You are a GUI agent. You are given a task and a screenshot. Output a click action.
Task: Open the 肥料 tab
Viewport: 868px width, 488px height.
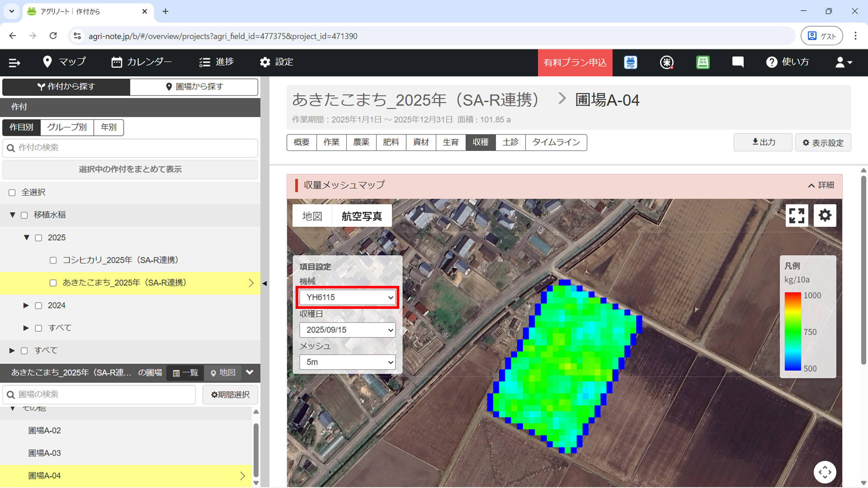pyautogui.click(x=391, y=142)
